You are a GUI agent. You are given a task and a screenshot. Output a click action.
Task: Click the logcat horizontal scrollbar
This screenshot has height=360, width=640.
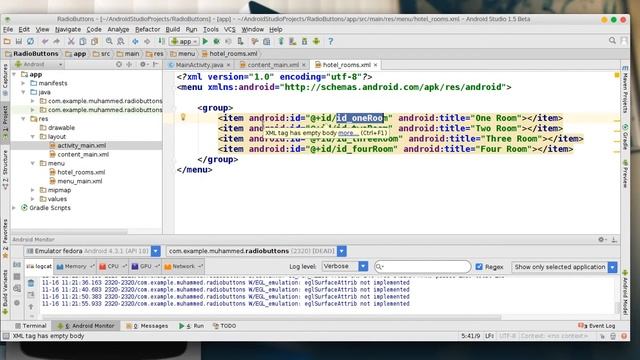coord(271,316)
